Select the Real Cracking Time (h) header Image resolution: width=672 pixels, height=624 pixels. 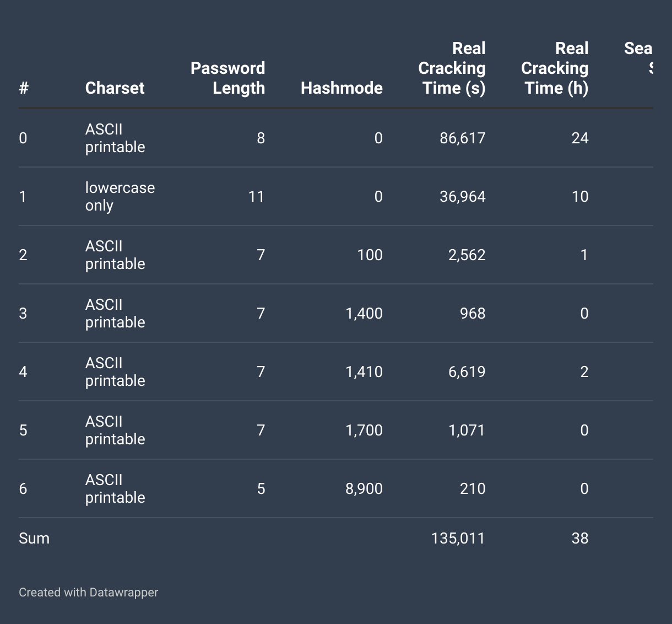click(555, 68)
